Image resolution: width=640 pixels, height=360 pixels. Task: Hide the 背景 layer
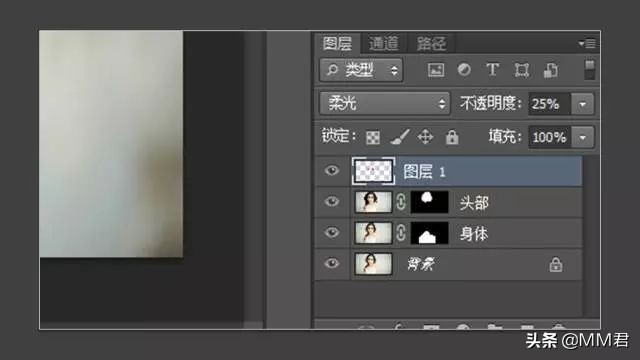click(x=332, y=263)
